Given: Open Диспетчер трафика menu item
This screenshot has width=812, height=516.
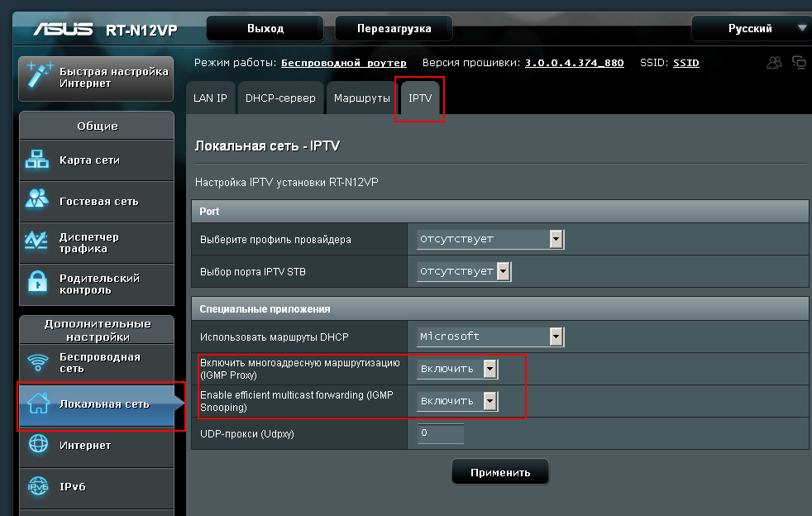Looking at the screenshot, I should (x=96, y=243).
